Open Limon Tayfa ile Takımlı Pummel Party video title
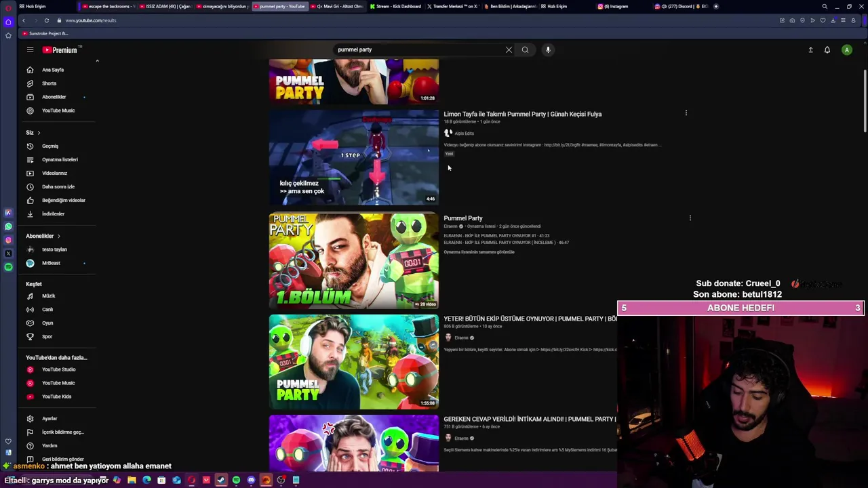Image resolution: width=868 pixels, height=488 pixels. tap(523, 114)
